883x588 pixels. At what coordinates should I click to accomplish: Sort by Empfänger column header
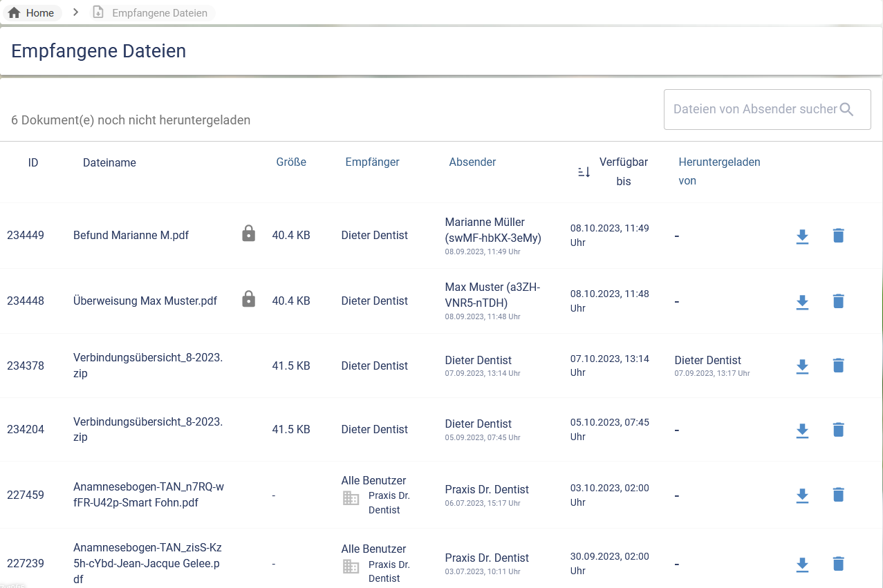[372, 162]
